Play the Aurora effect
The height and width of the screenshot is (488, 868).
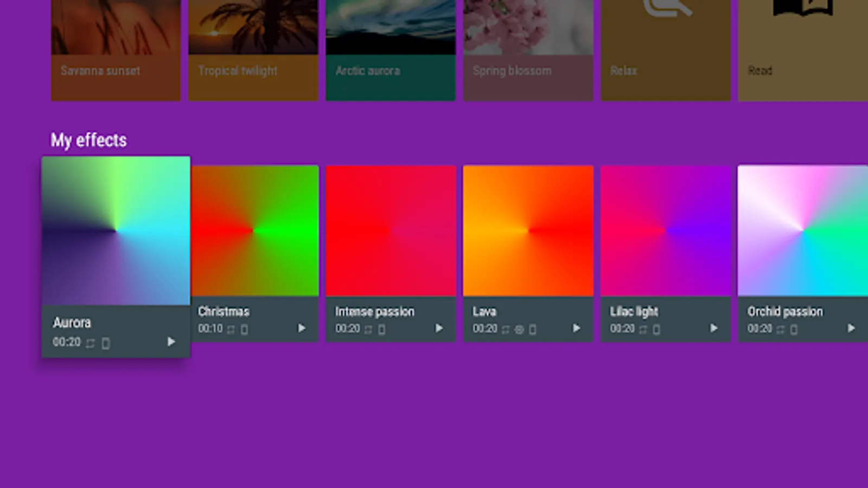click(171, 342)
